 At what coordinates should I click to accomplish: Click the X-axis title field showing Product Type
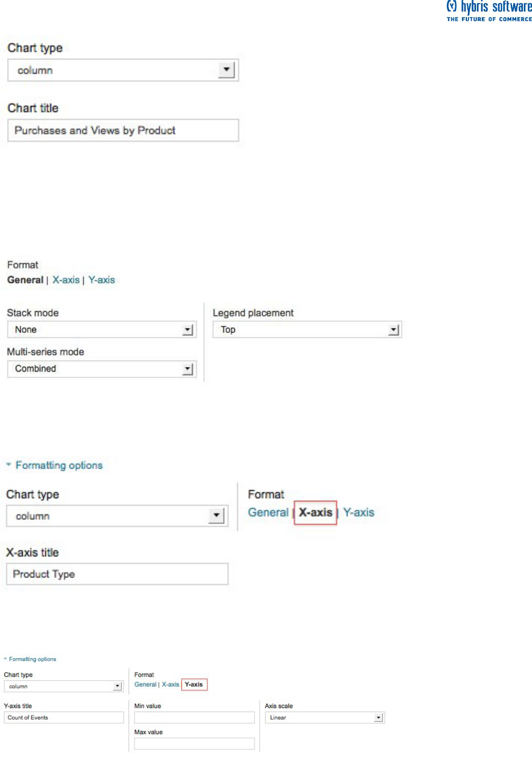tap(117, 574)
